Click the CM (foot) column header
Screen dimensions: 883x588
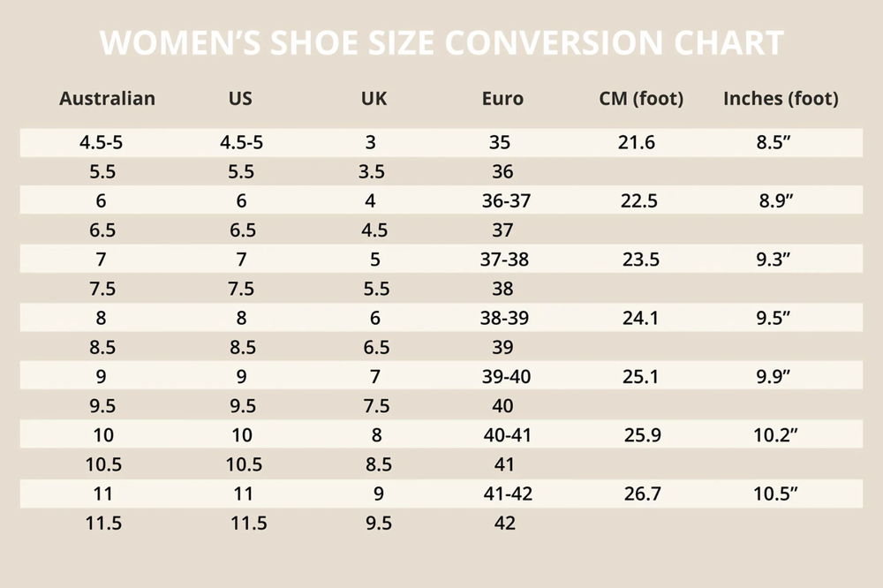click(x=641, y=99)
